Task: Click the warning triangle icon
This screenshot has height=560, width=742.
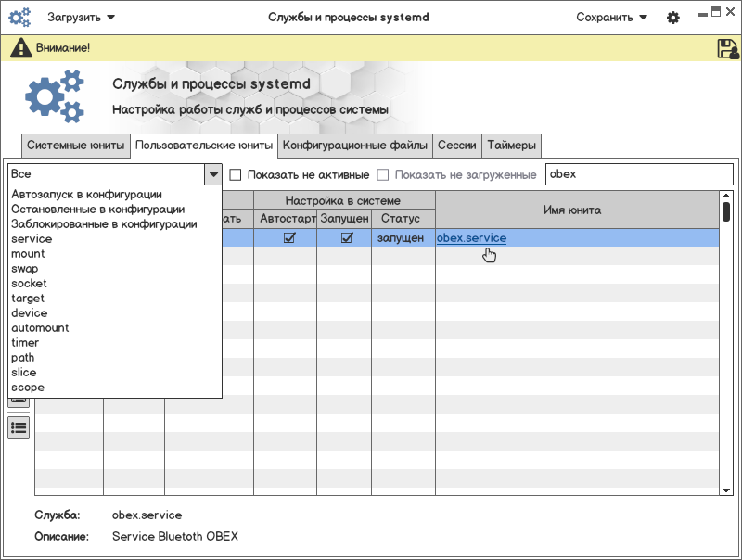Action: click(x=20, y=48)
